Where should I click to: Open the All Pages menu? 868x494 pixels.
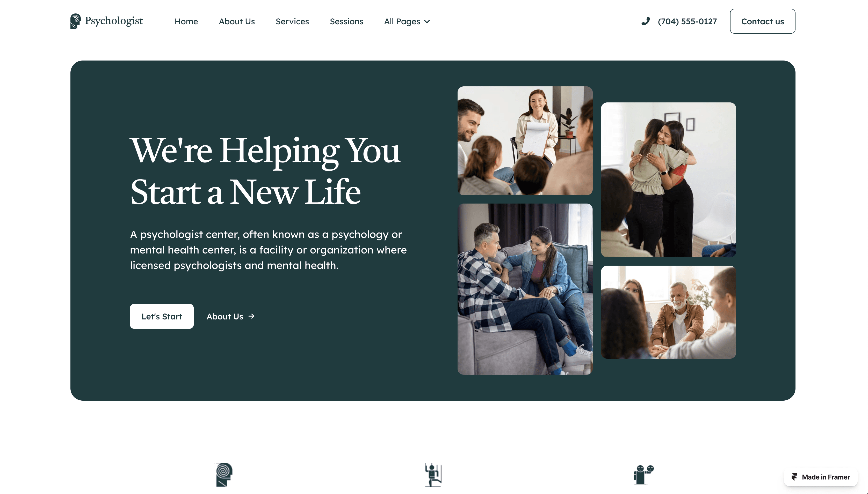pos(407,21)
